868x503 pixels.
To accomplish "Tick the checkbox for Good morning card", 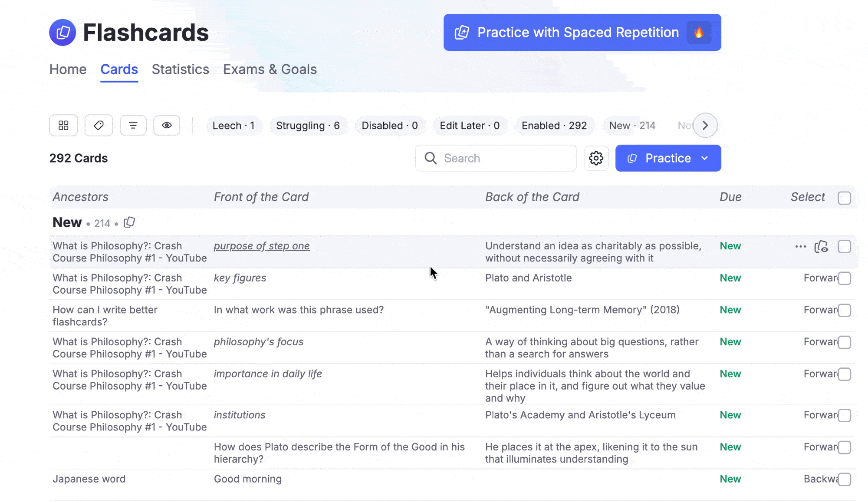I will point(844,480).
